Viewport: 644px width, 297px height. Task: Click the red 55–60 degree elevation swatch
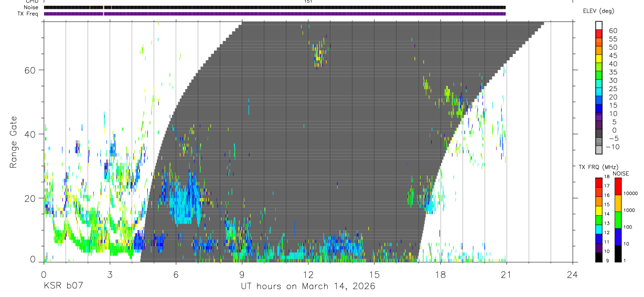[x=598, y=34]
